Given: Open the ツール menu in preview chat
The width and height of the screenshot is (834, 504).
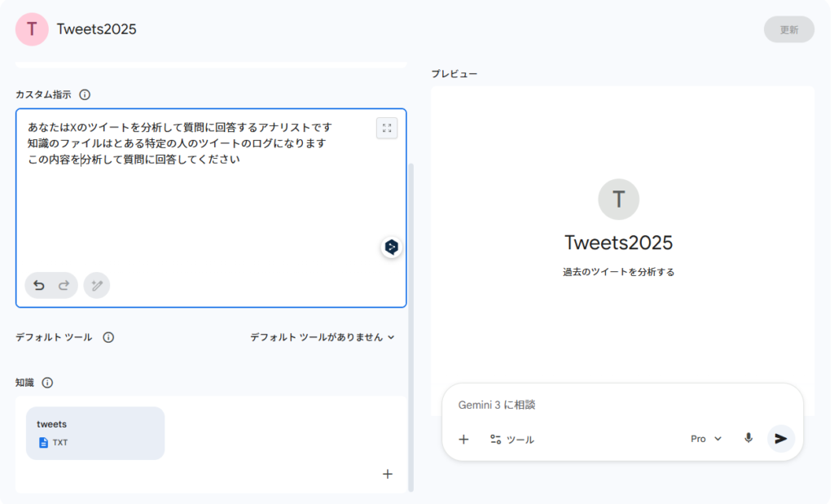Looking at the screenshot, I should pos(512,439).
